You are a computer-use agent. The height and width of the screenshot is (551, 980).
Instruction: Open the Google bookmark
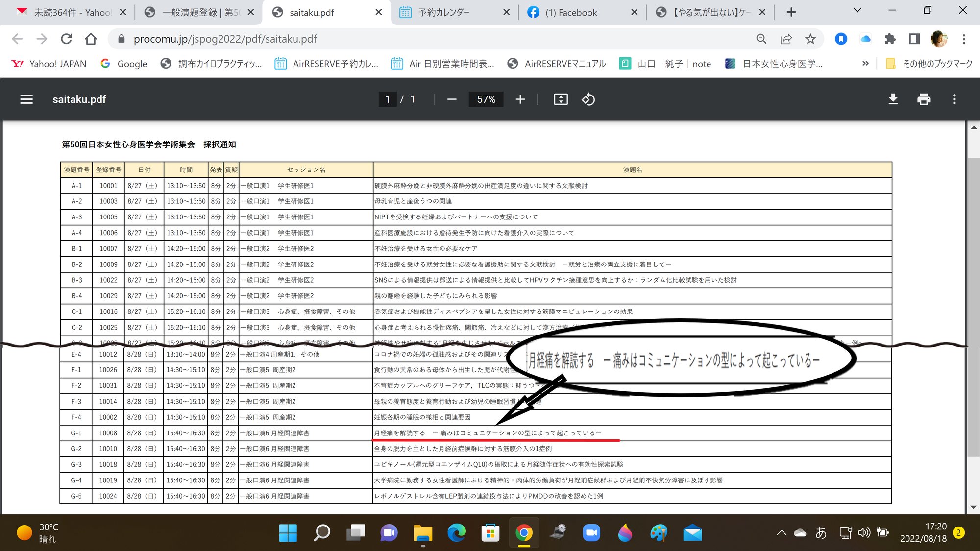[x=124, y=64]
